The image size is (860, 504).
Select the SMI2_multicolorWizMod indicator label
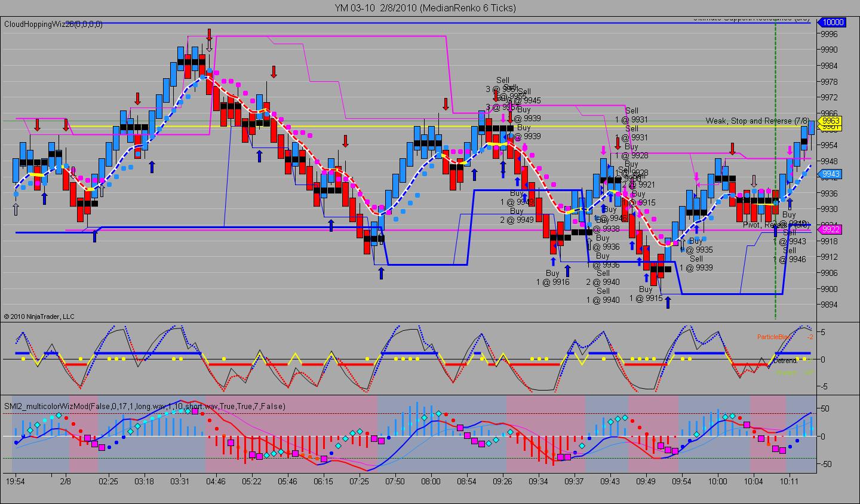point(145,406)
